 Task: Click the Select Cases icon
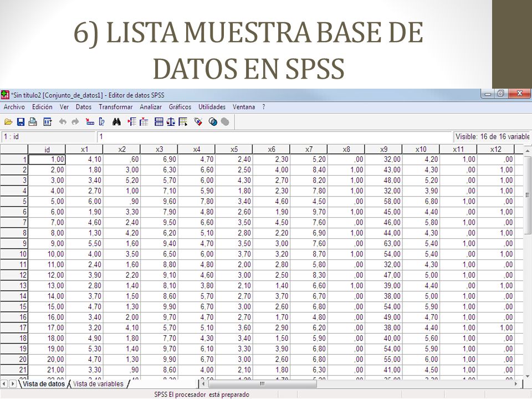[x=183, y=122]
